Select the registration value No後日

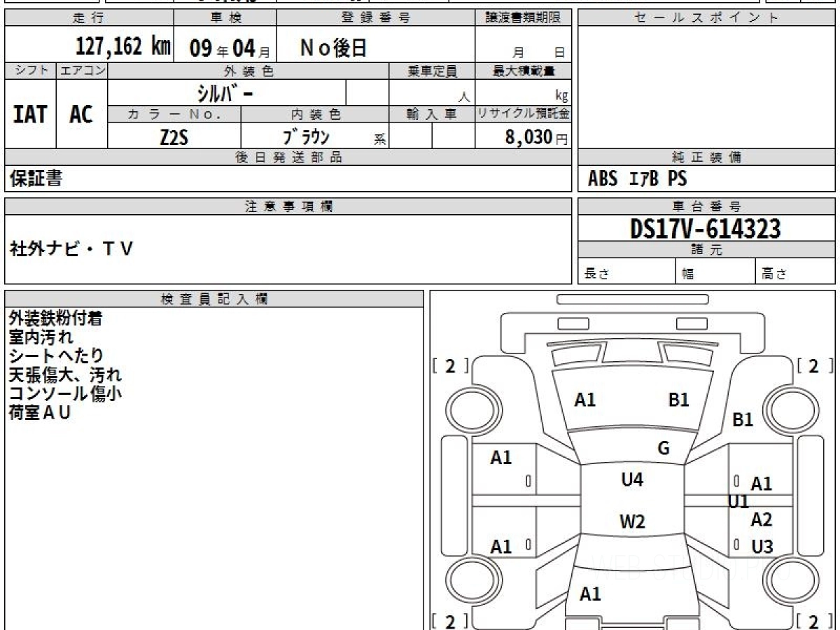coord(334,48)
